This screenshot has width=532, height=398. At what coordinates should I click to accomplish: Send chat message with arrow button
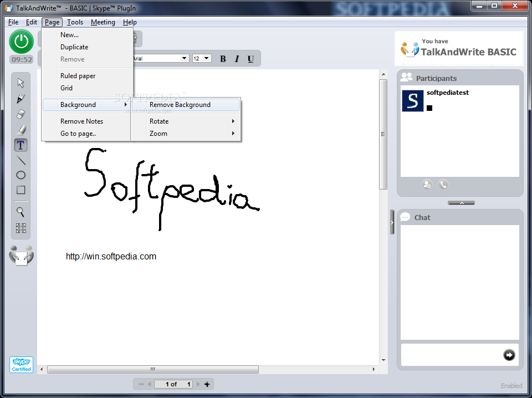tap(509, 355)
